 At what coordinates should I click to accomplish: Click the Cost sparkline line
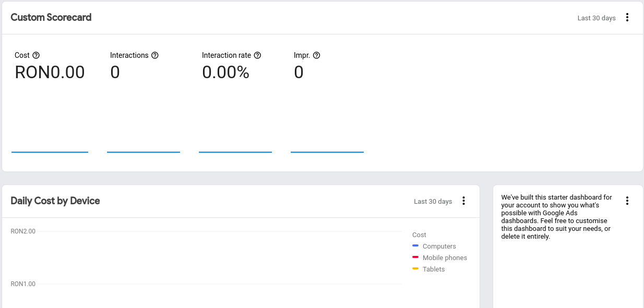pos(50,152)
